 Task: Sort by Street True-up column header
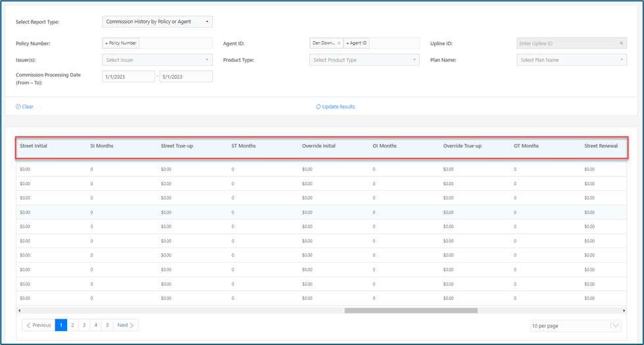click(177, 146)
